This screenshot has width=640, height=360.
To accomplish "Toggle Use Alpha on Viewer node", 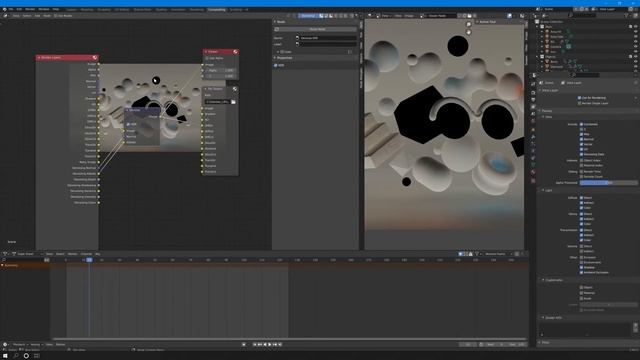I will (208, 58).
